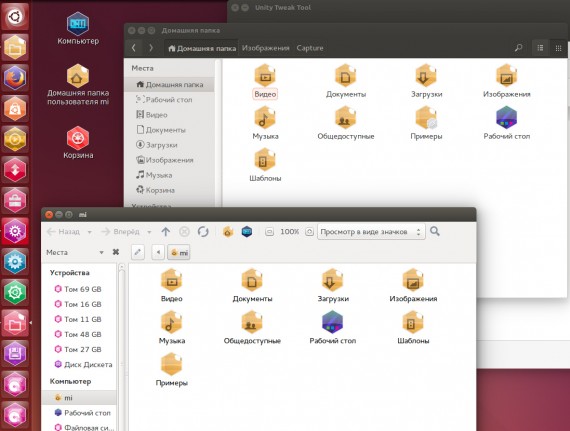Click the Назад back button

tap(64, 231)
